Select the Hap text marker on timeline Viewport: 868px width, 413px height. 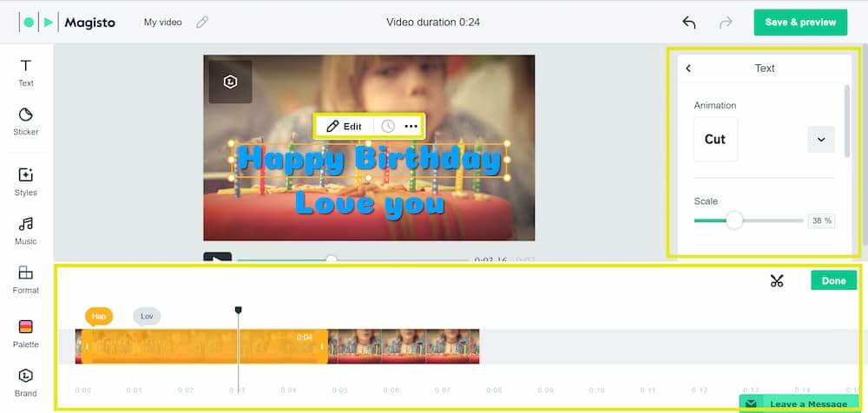[99, 317]
